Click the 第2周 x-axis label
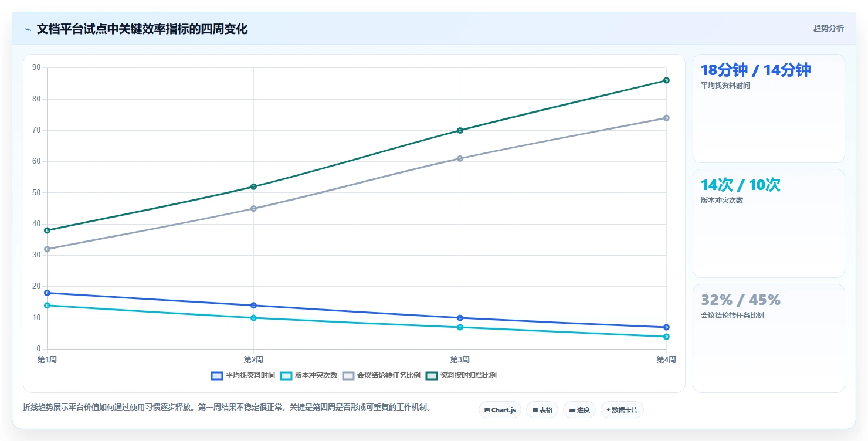 point(253,359)
